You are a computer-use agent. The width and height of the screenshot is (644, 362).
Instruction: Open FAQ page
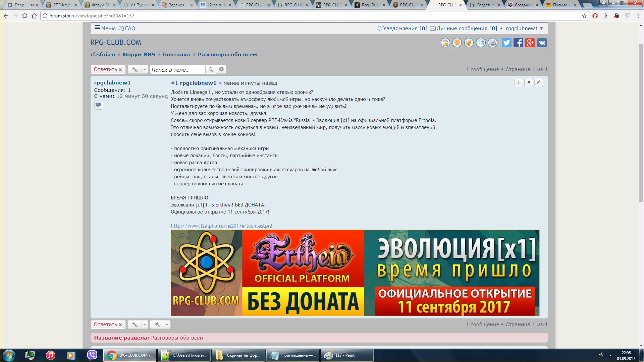click(x=127, y=28)
